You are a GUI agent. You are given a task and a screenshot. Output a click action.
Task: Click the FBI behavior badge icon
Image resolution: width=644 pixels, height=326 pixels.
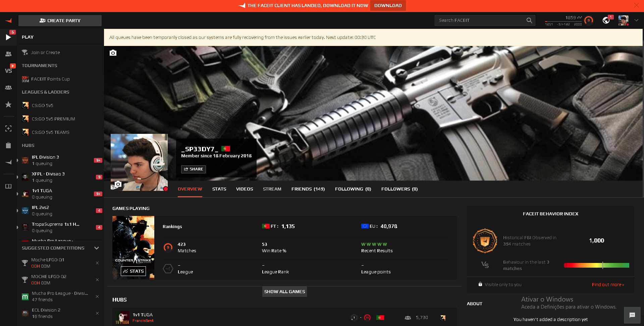[x=485, y=241]
